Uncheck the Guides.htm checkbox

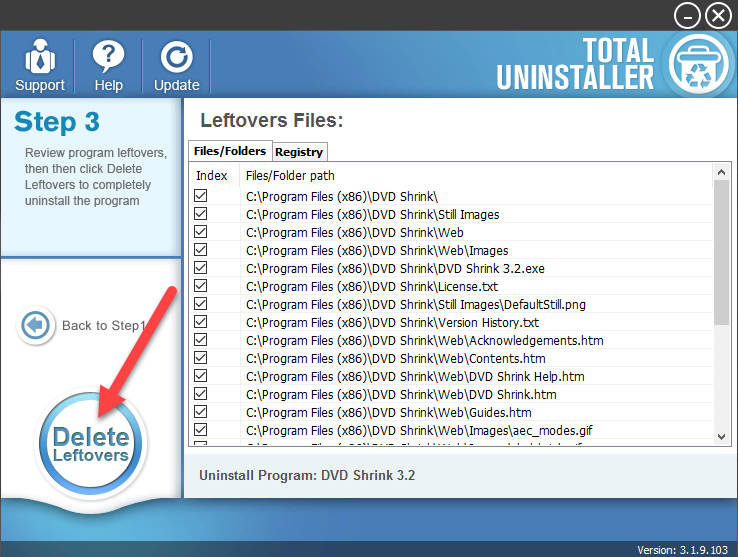click(x=201, y=412)
